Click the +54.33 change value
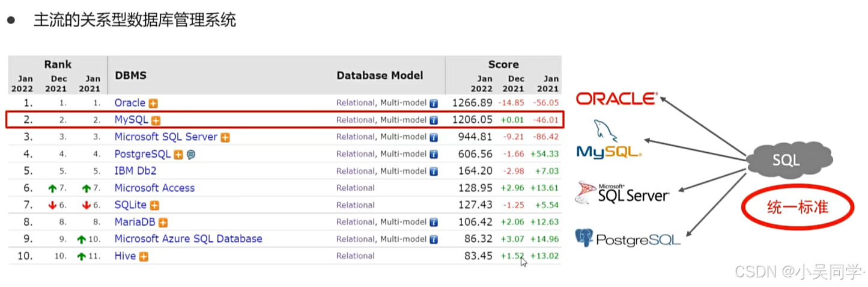The height and width of the screenshot is (287, 868). coord(545,154)
